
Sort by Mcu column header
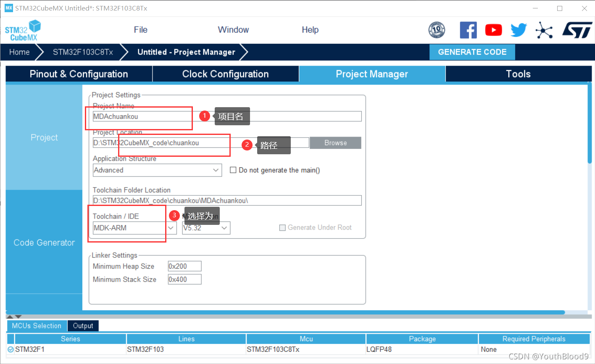pos(306,339)
